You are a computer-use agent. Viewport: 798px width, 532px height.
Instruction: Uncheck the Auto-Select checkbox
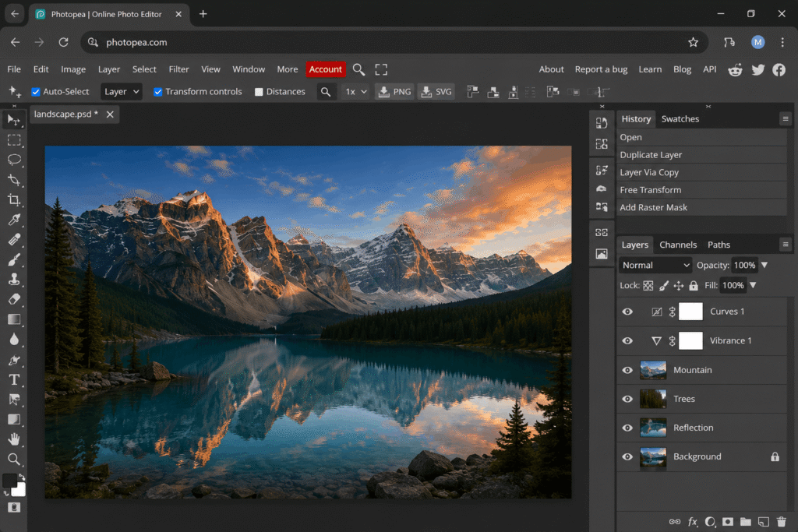36,92
